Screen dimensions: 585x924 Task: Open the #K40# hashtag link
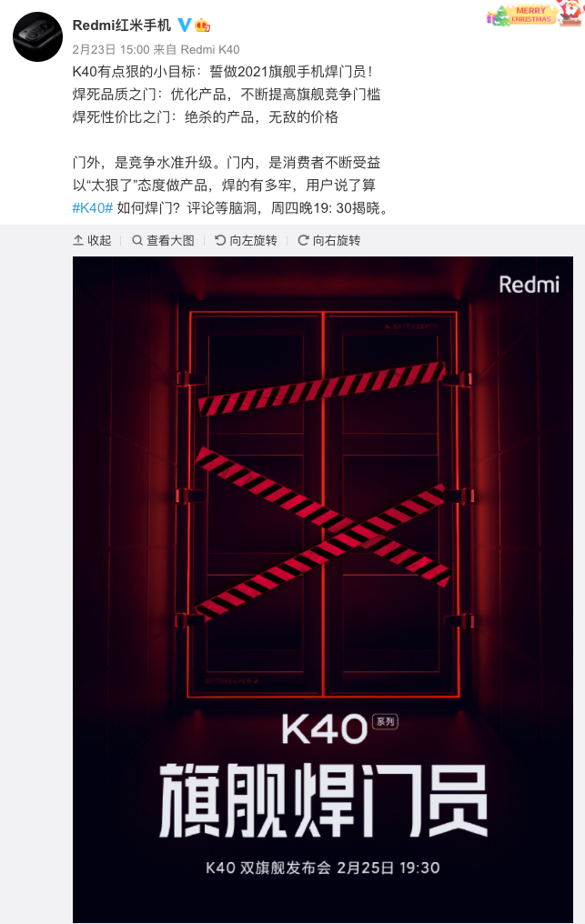pyautogui.click(x=92, y=207)
